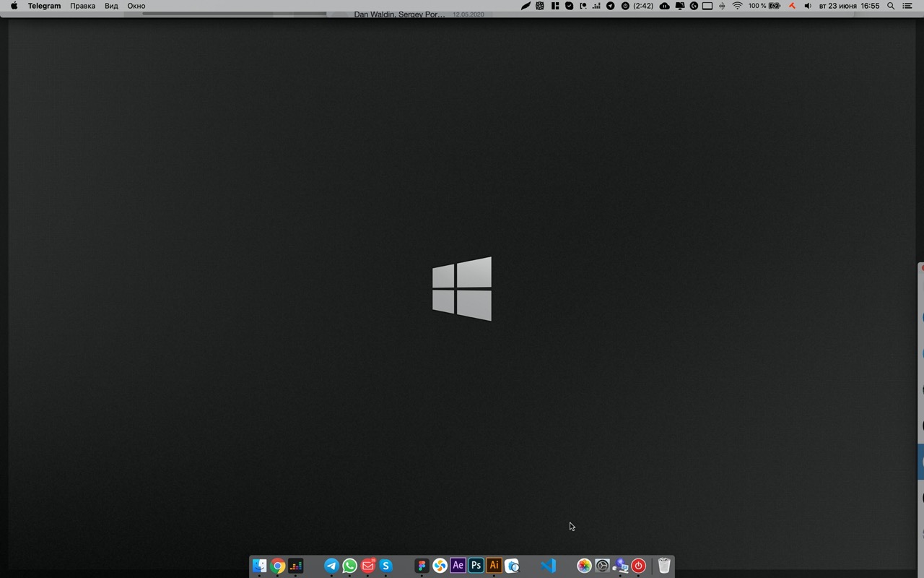Click the red hammer icon in menu bar
This screenshot has width=924, height=578.
(791, 6)
